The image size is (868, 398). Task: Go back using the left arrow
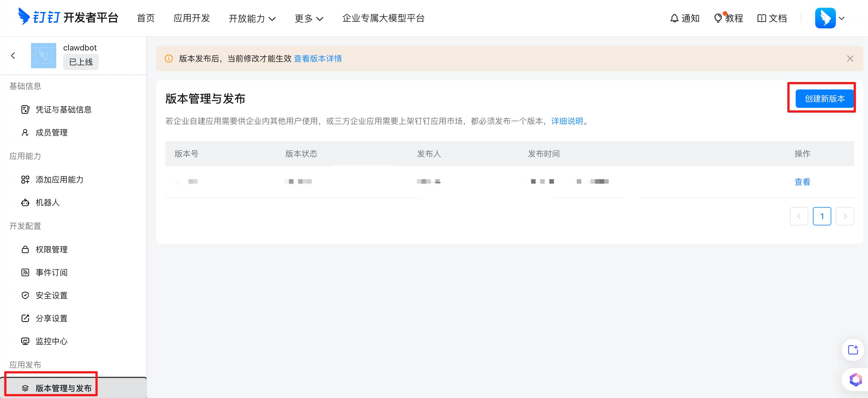(13, 56)
